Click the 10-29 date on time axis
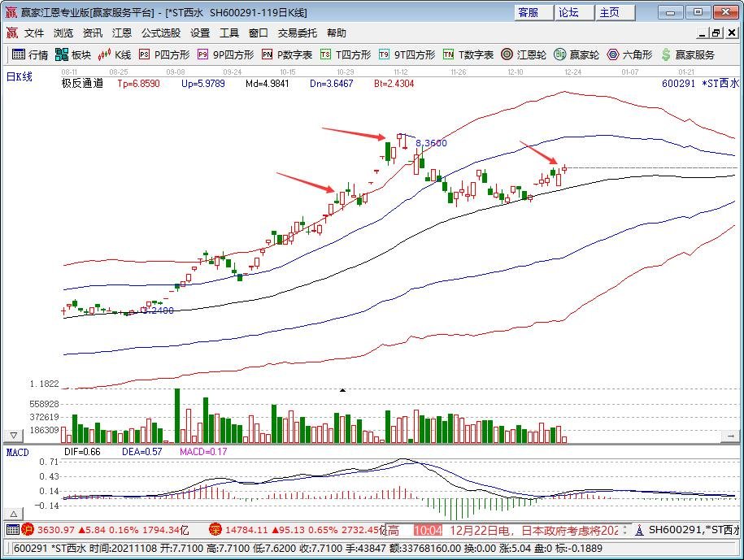744x560 pixels. coord(346,72)
